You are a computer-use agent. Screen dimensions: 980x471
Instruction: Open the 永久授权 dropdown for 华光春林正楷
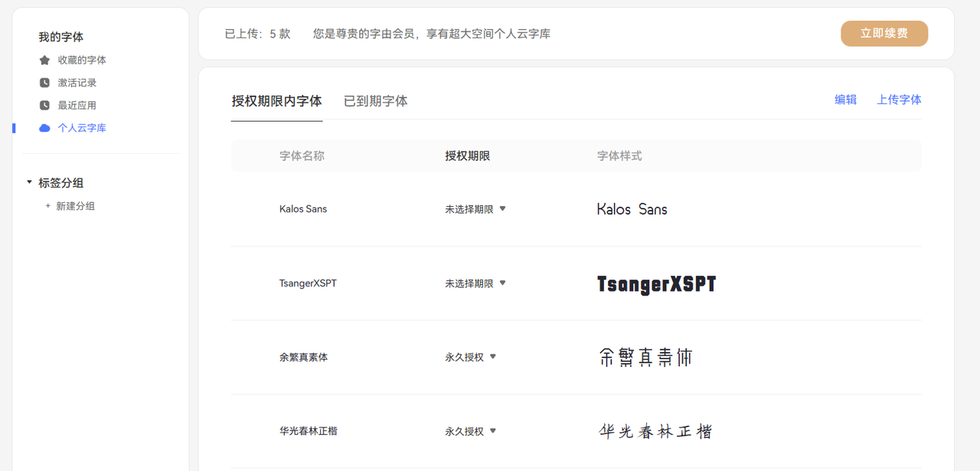pos(492,430)
